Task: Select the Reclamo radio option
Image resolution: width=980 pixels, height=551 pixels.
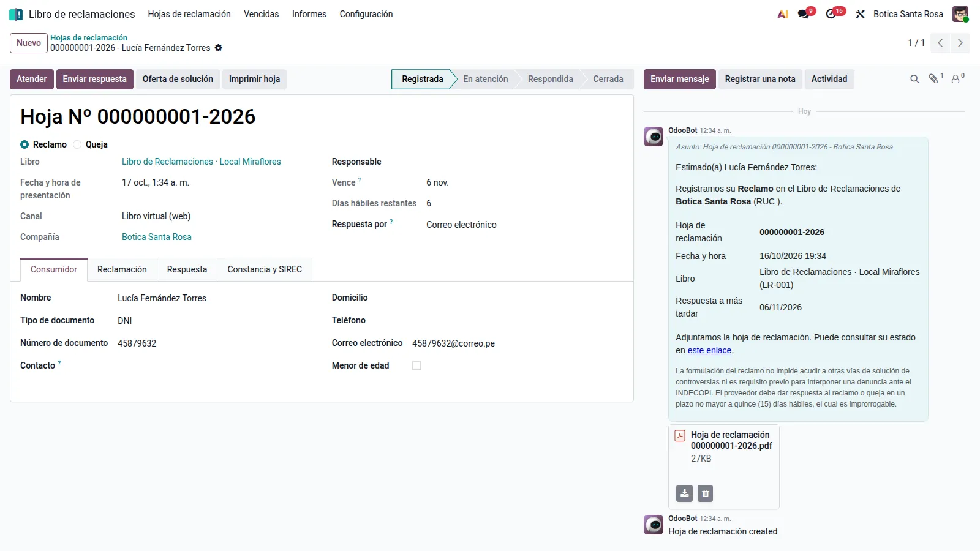Action: pos(24,144)
